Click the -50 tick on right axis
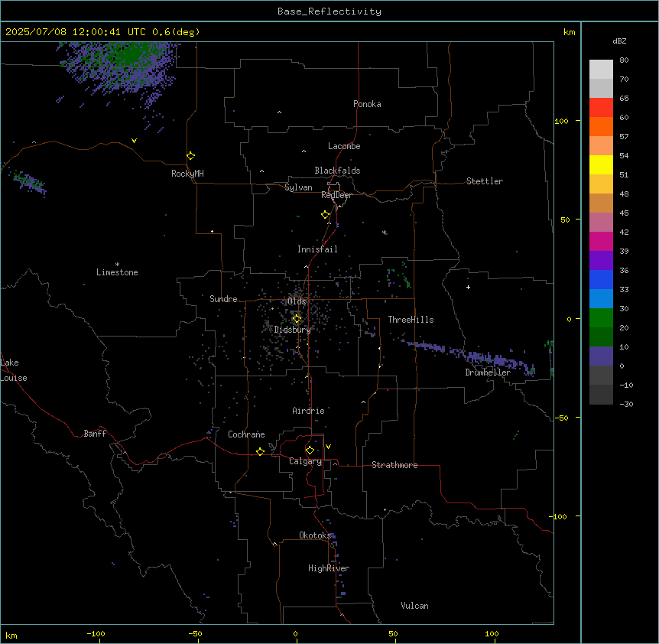 point(561,418)
